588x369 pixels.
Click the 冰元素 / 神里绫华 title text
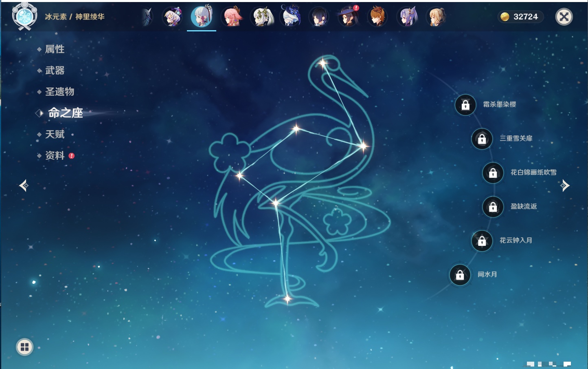click(75, 17)
